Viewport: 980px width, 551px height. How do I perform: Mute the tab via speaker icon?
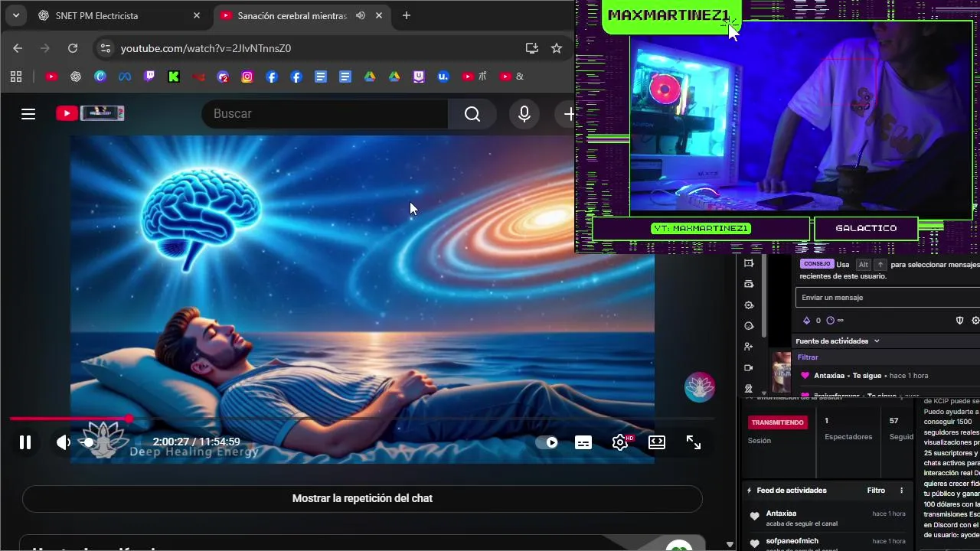(361, 15)
